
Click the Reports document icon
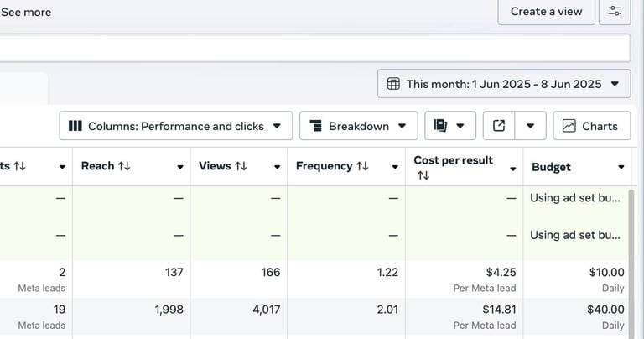442,126
